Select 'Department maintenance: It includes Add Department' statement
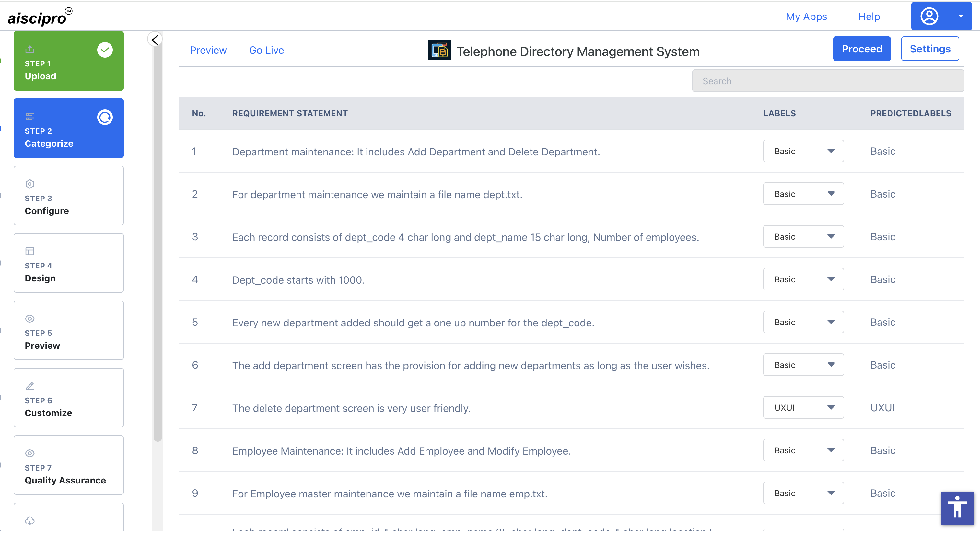This screenshot has height=557, width=980. coord(416,152)
